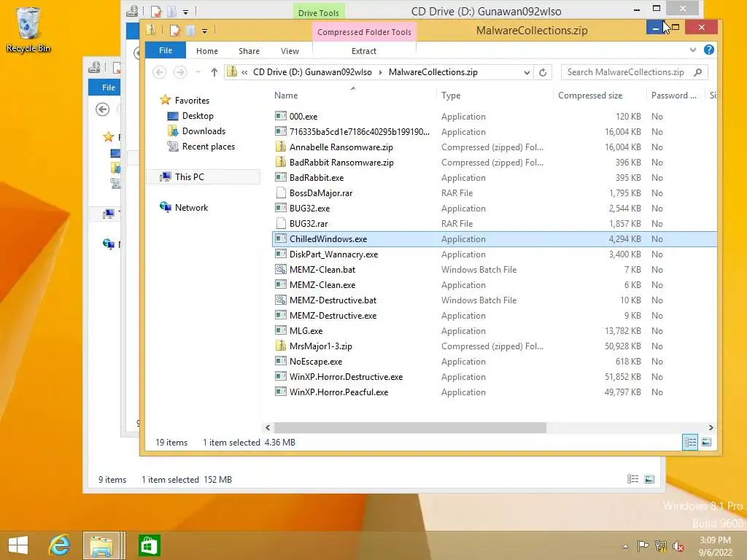Select the NoEscape.exe file name
Screen dimensions: 747x560
click(316, 362)
